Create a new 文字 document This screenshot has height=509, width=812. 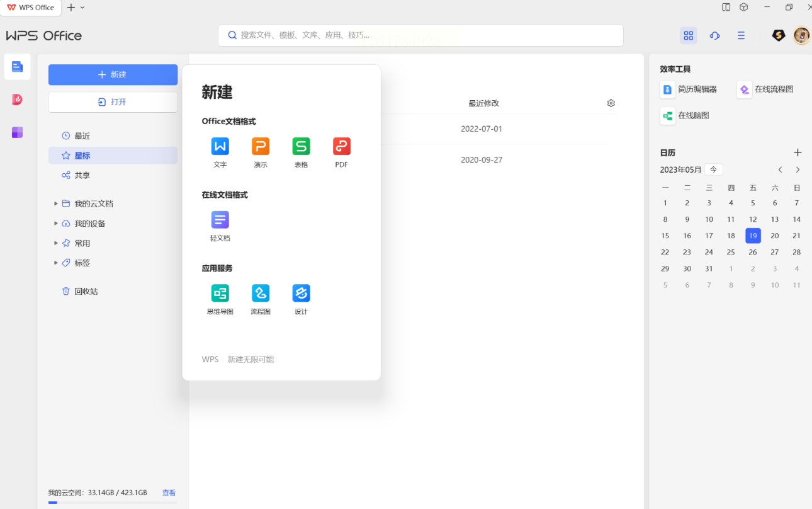point(220,152)
